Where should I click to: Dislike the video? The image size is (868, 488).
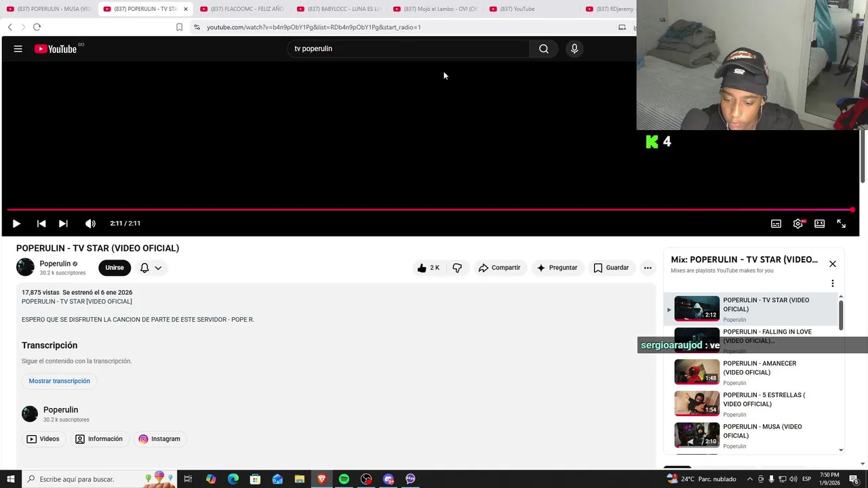(457, 268)
